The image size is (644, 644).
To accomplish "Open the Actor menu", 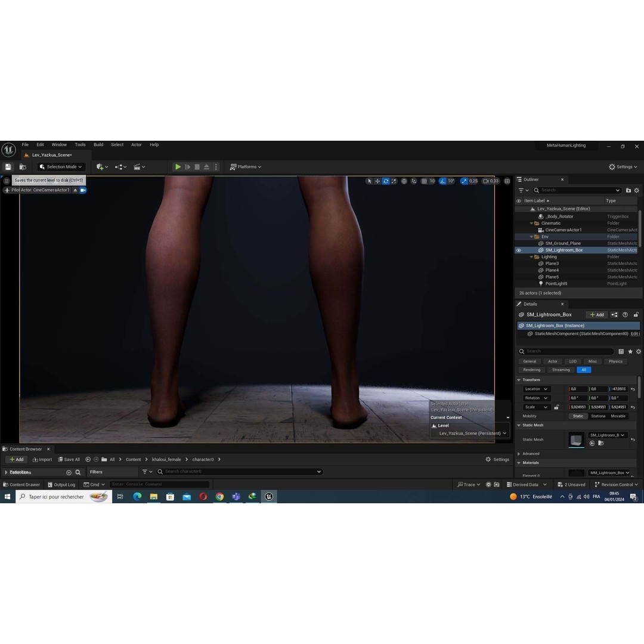I will click(x=137, y=144).
